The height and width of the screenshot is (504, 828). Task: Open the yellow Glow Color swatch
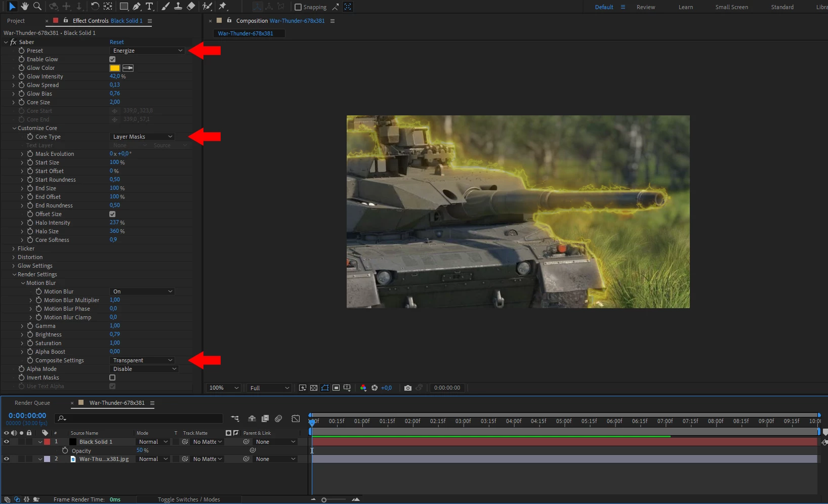[115, 68]
